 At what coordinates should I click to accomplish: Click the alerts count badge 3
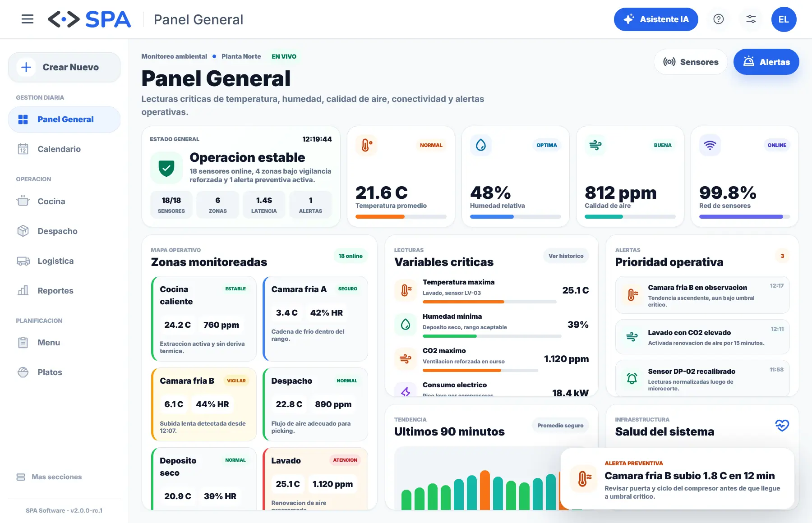(x=782, y=256)
